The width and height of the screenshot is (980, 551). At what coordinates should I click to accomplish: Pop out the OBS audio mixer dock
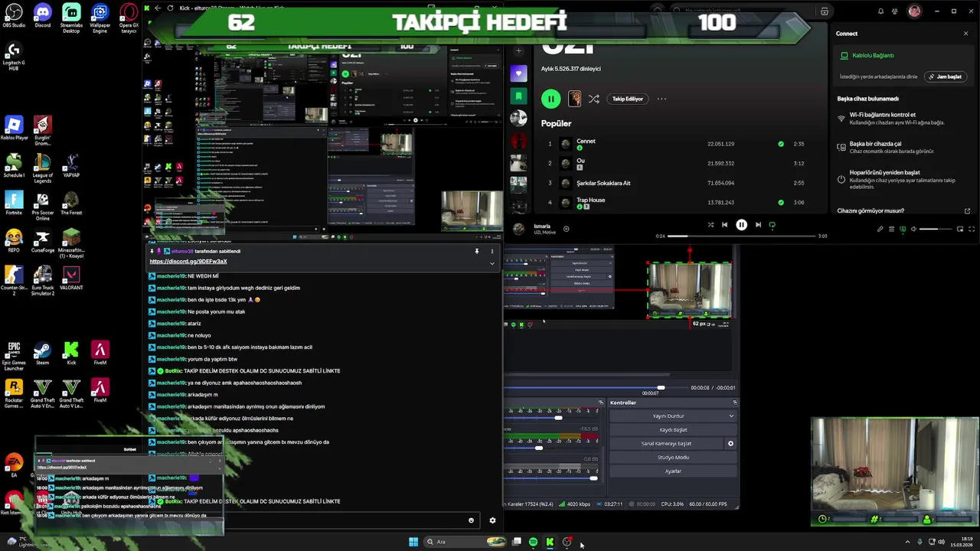[x=601, y=403]
